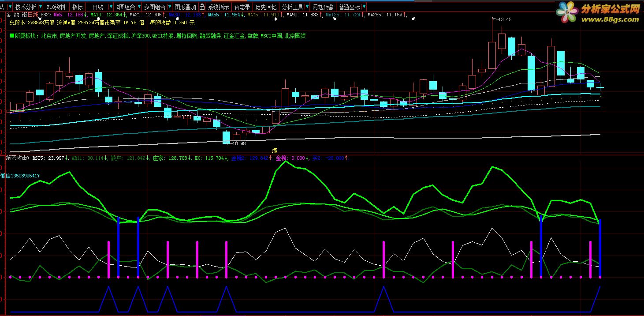Click the 金榜: 0.000 value
Image resolution: width=644 pixels, height=316 pixels.
pos(290,158)
